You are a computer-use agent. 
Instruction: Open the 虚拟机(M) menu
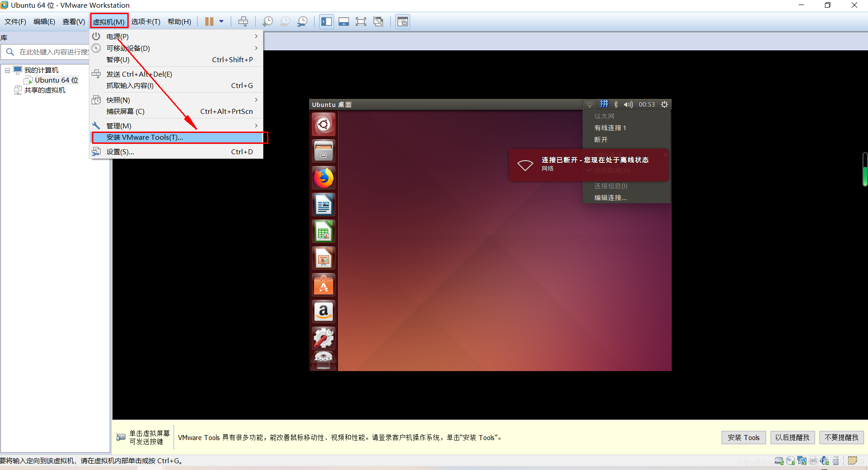point(109,22)
